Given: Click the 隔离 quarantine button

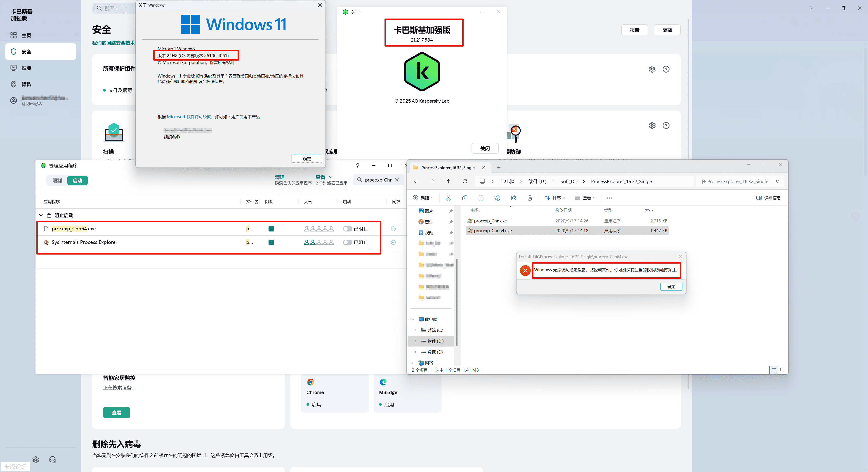Looking at the screenshot, I should pyautogui.click(x=667, y=30).
